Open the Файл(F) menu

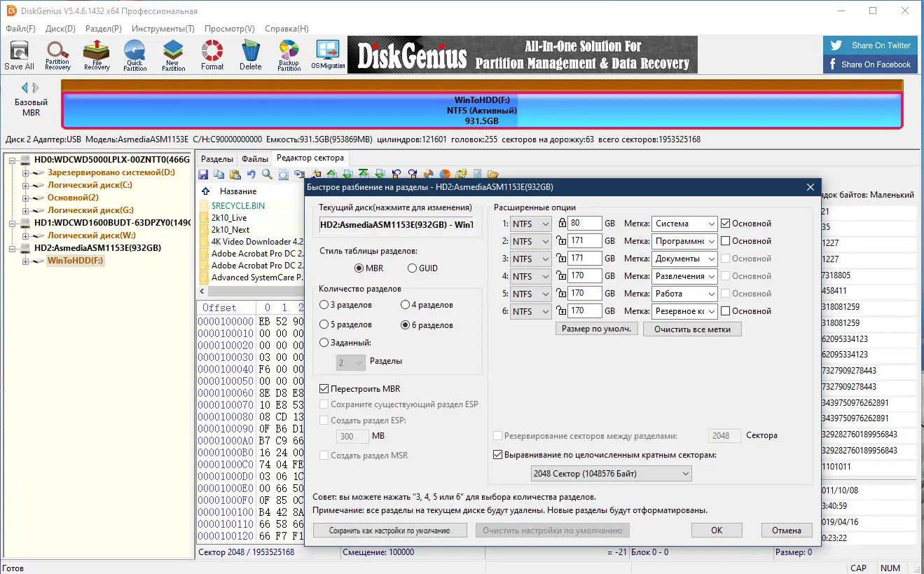point(20,29)
